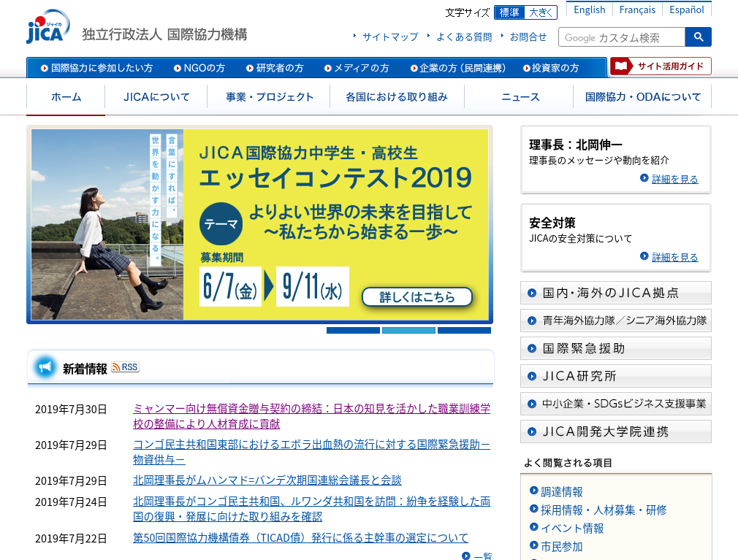Select 大きく text size
Screen dimensions: 738x560
541,12
